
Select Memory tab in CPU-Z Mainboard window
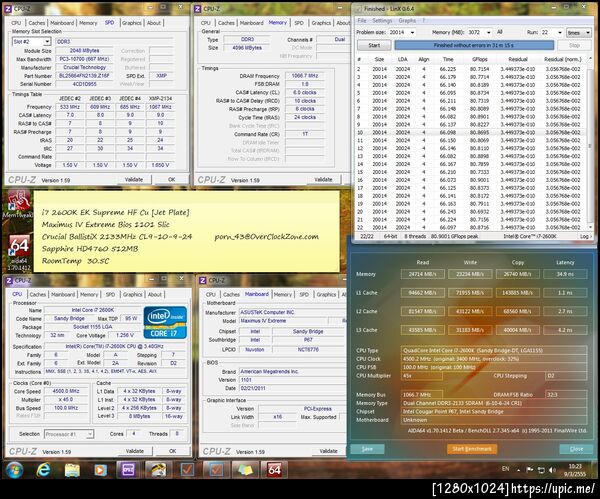[x=283, y=295]
